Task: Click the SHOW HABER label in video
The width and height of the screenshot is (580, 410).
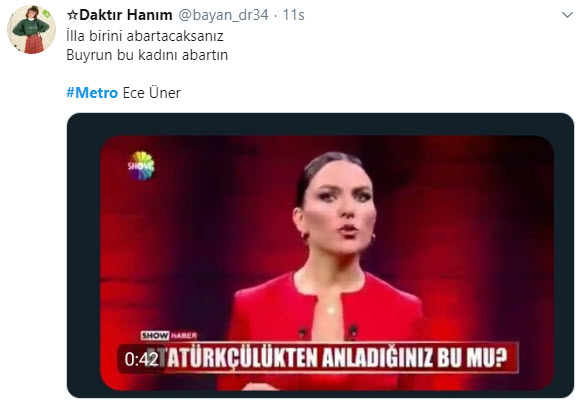Action: tap(169, 335)
